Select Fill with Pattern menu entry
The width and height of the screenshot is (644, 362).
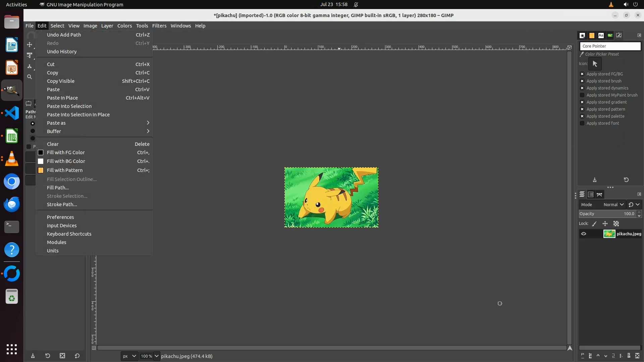coord(65,170)
